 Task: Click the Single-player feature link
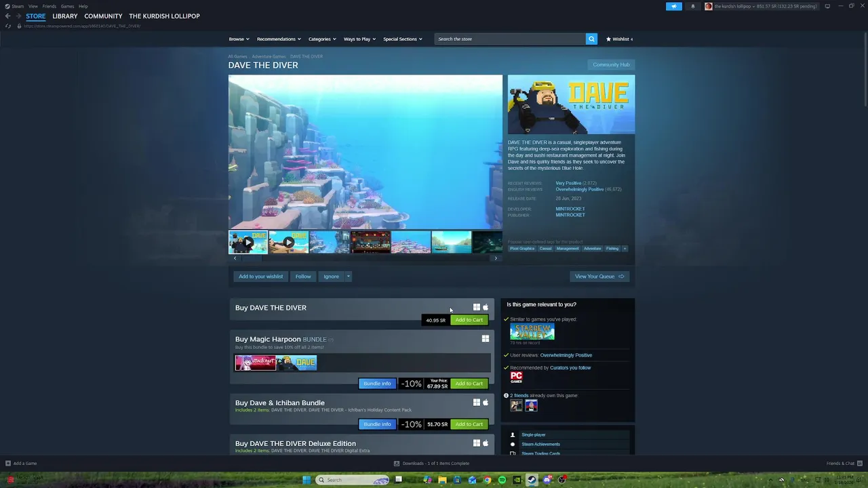click(534, 434)
